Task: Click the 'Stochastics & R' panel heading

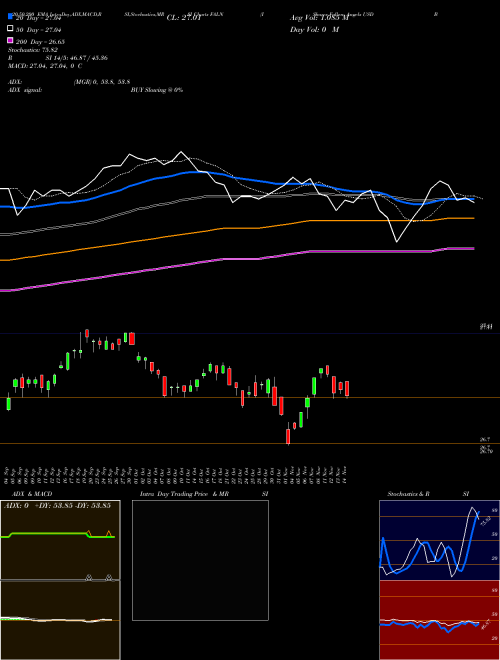Action: 409,494
